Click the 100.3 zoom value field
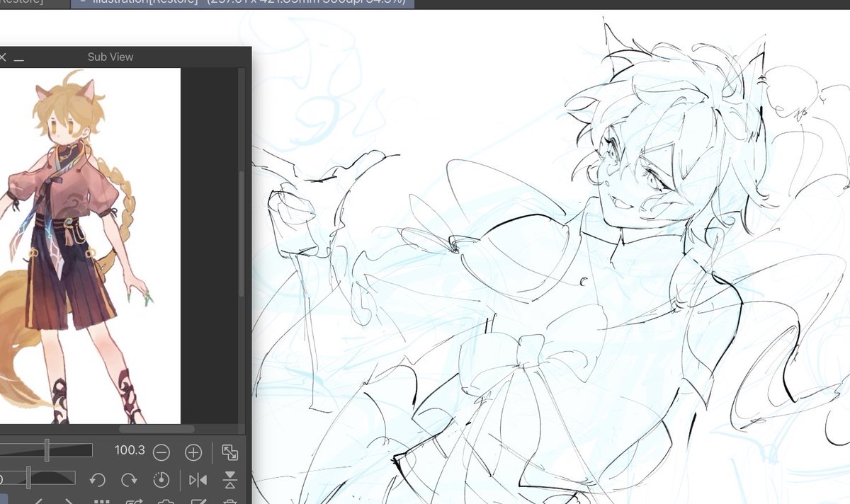Viewport: 850px width, 504px height. point(130,451)
